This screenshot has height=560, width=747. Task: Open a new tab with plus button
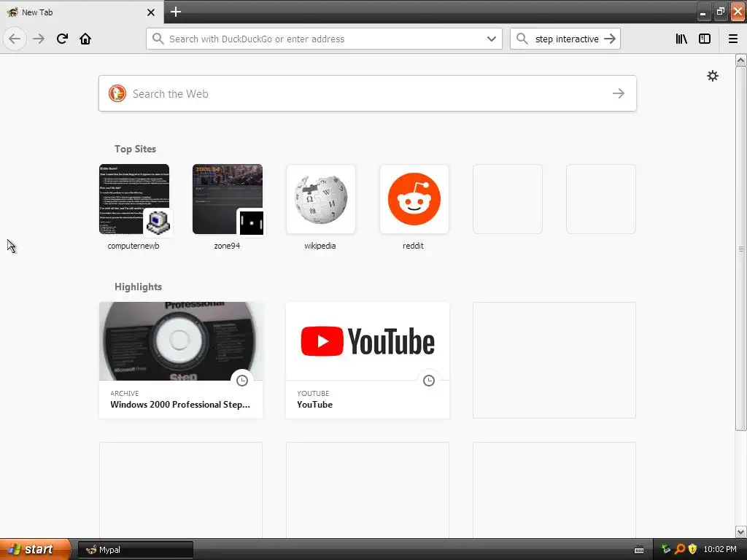tap(175, 12)
